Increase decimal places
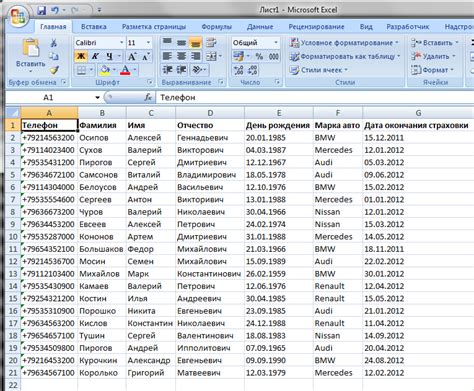The image size is (474, 391). 238,70
